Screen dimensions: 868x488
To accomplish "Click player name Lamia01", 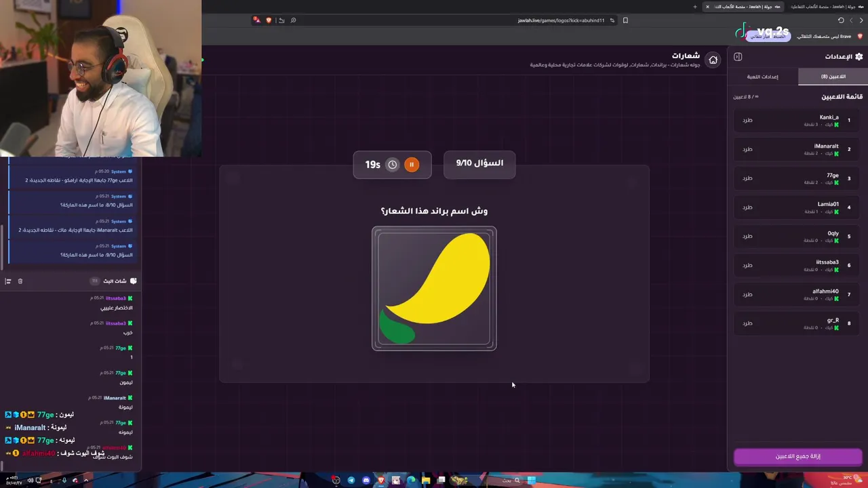I will 828,204.
